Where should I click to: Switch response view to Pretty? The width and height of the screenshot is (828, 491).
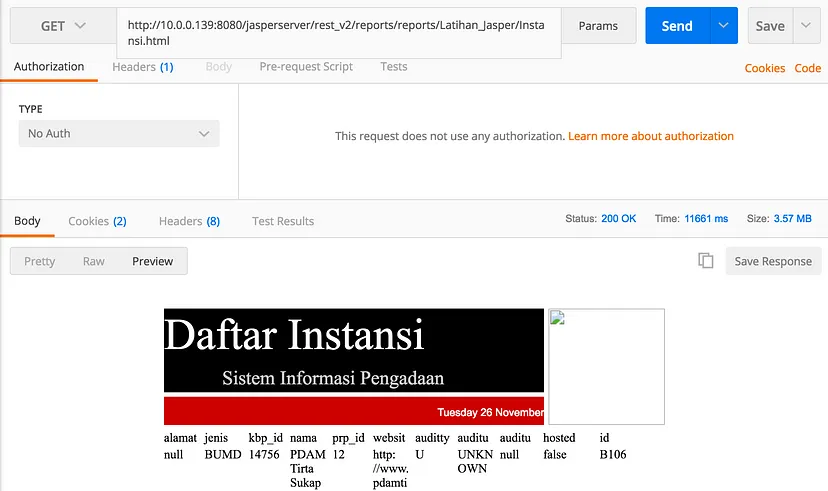point(40,261)
